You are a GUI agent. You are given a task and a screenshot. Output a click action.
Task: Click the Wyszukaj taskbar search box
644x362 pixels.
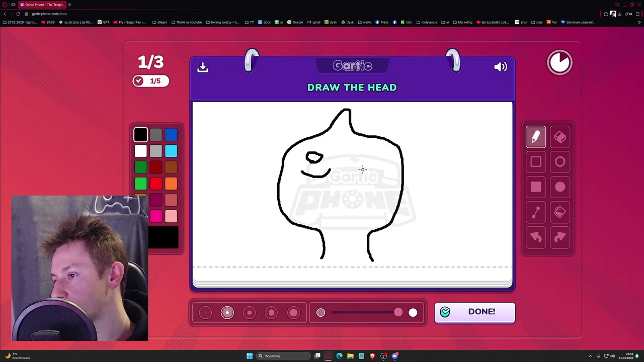coord(283,356)
